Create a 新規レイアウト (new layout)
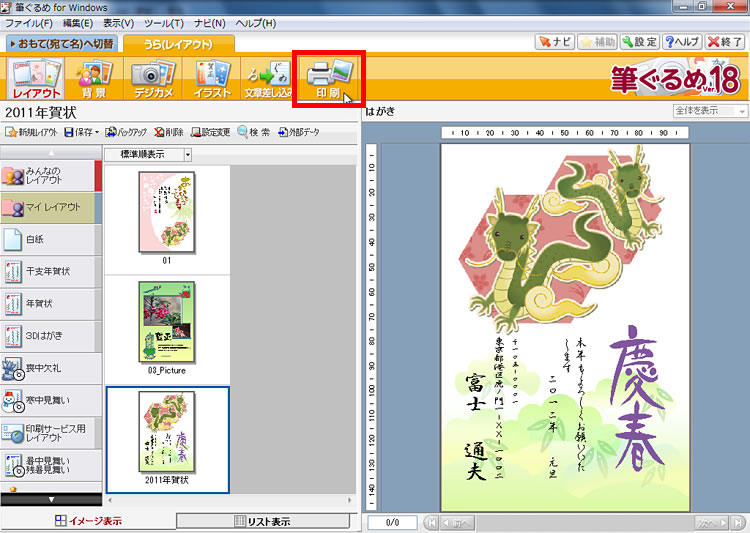 pos(31,132)
